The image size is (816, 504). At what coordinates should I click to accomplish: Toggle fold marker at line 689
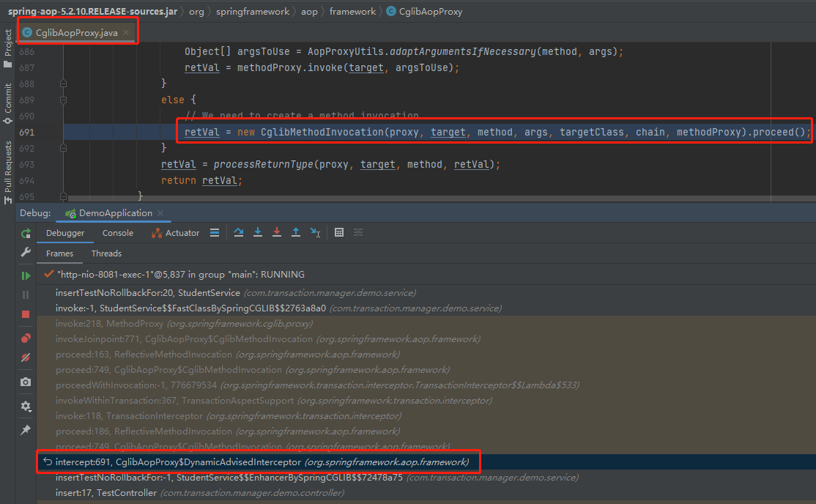pyautogui.click(x=63, y=100)
